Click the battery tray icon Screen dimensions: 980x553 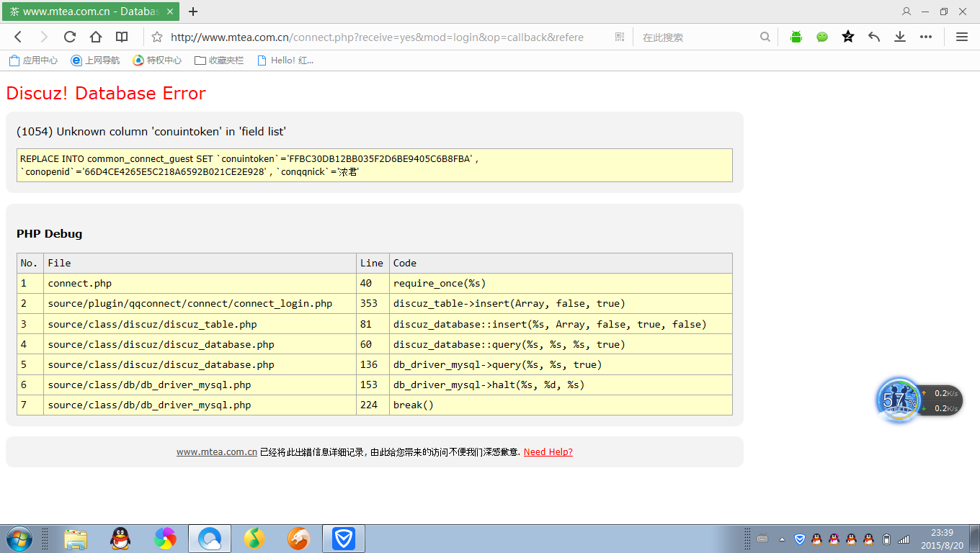[886, 539]
